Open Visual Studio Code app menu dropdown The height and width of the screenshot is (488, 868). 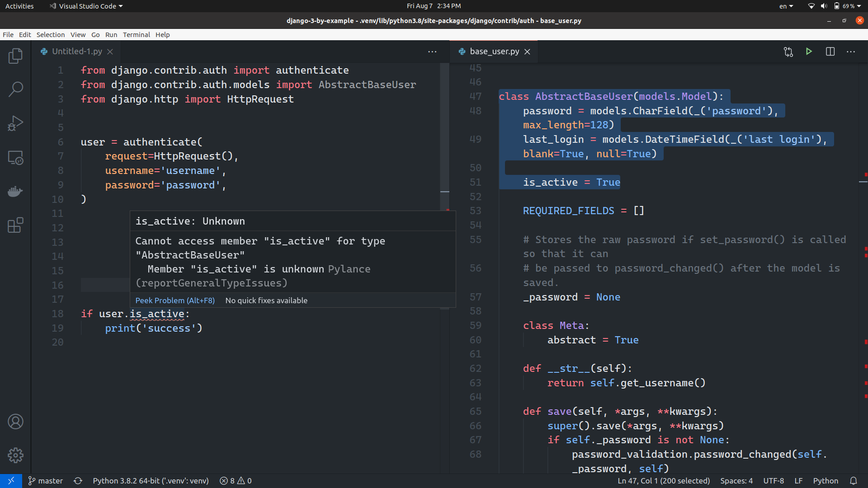coord(86,6)
